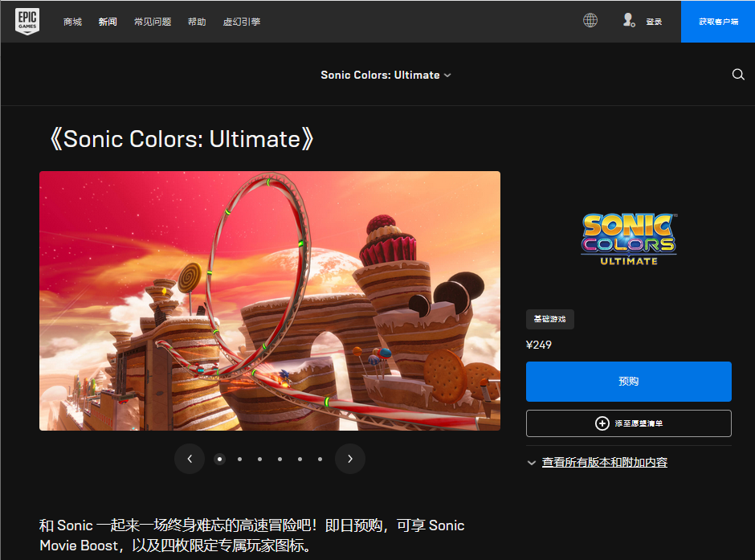755x560 pixels.
Task: Open the 新闻 menu item
Action: tap(108, 22)
